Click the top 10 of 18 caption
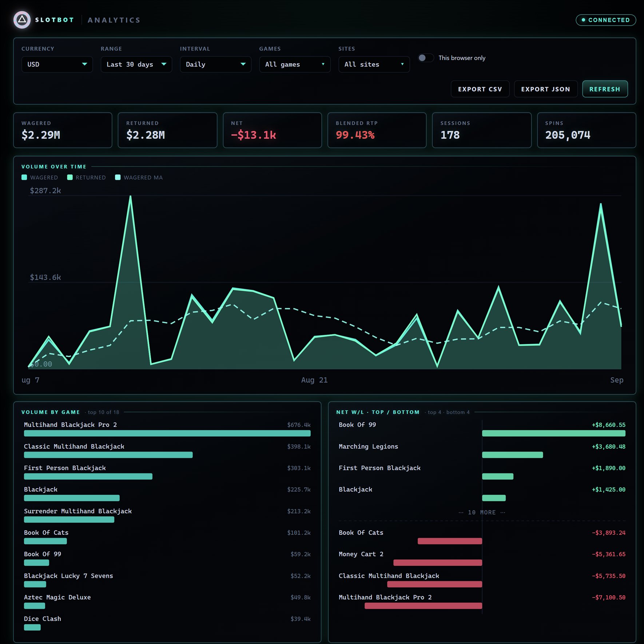The height and width of the screenshot is (644, 644). (x=103, y=412)
